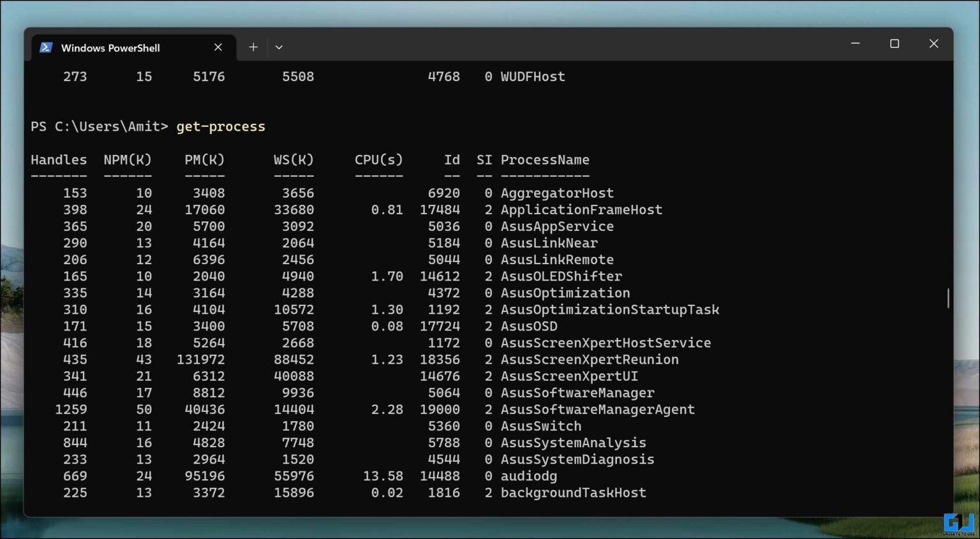
Task: Click the get-process command text
Action: (221, 126)
